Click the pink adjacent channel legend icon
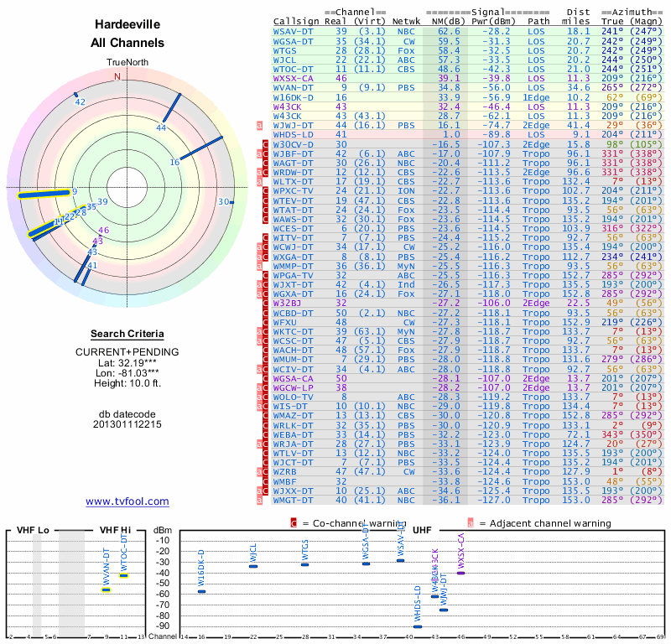The image size is (671, 644). click(471, 523)
